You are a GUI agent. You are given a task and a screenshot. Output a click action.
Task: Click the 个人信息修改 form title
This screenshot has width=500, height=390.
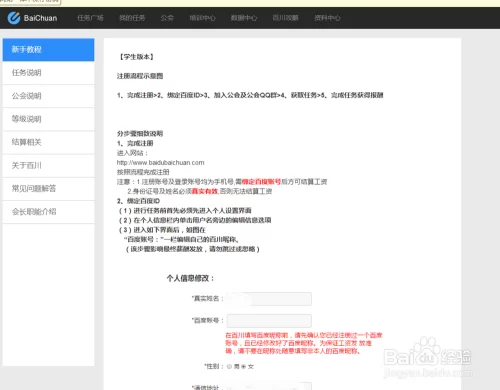tap(190, 278)
